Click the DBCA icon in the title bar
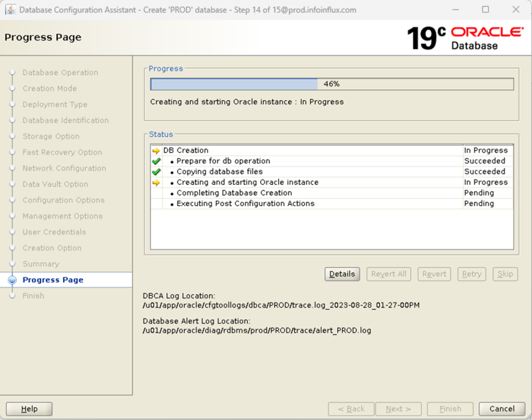The image size is (532, 420). point(10,9)
